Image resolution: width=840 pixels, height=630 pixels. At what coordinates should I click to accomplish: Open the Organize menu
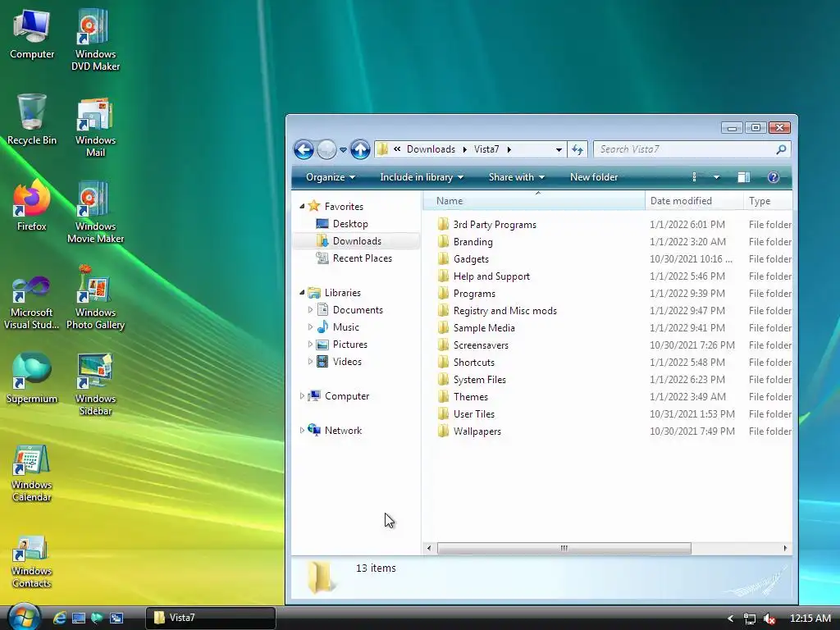[330, 177]
